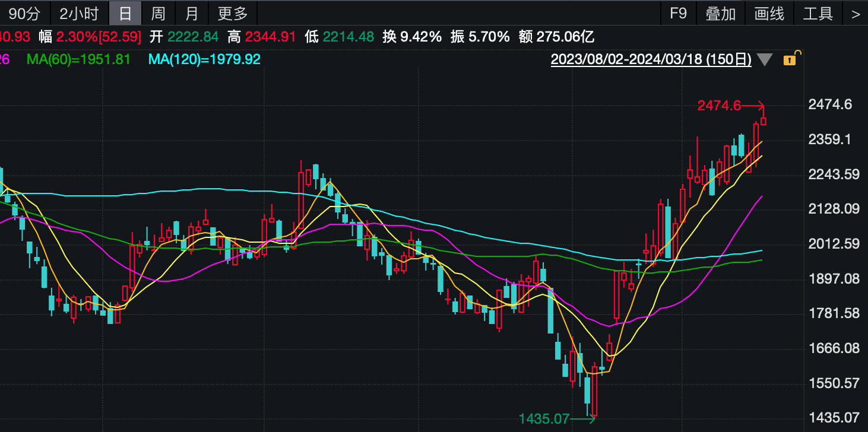Open the 更多 periods menu
The image size is (868, 432).
[233, 13]
